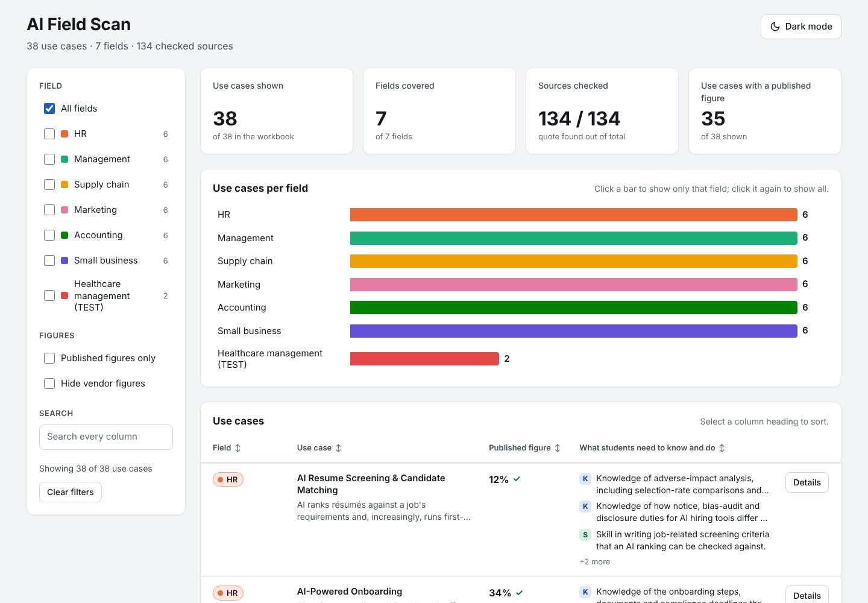
Task: Check the Accounting field checkbox
Action: coord(49,235)
